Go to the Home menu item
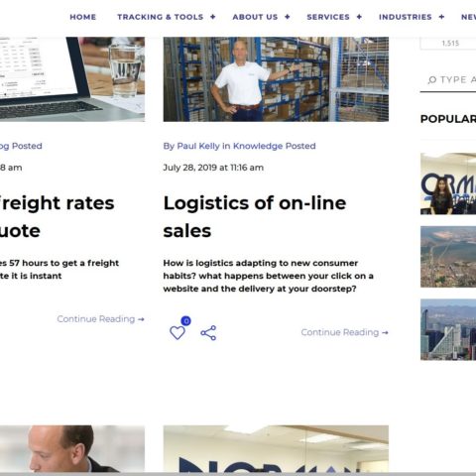The width and height of the screenshot is (476, 476). (83, 17)
